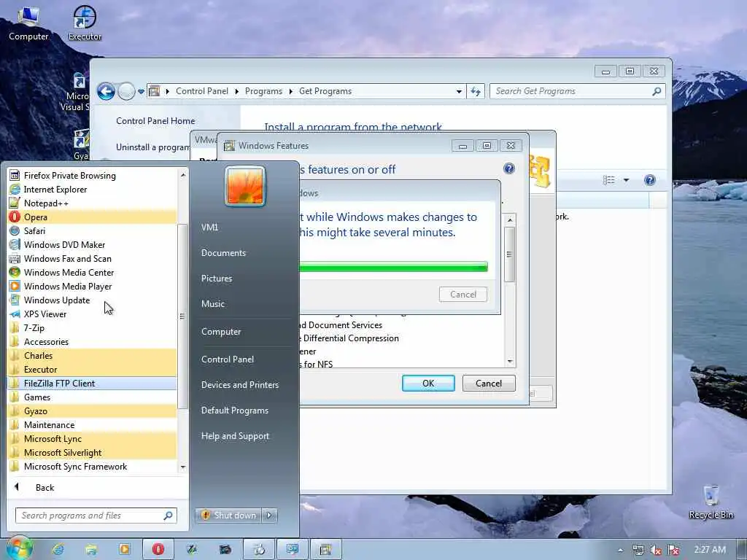Go back in Control Panel window
The width and height of the screenshot is (747, 560).
106,91
